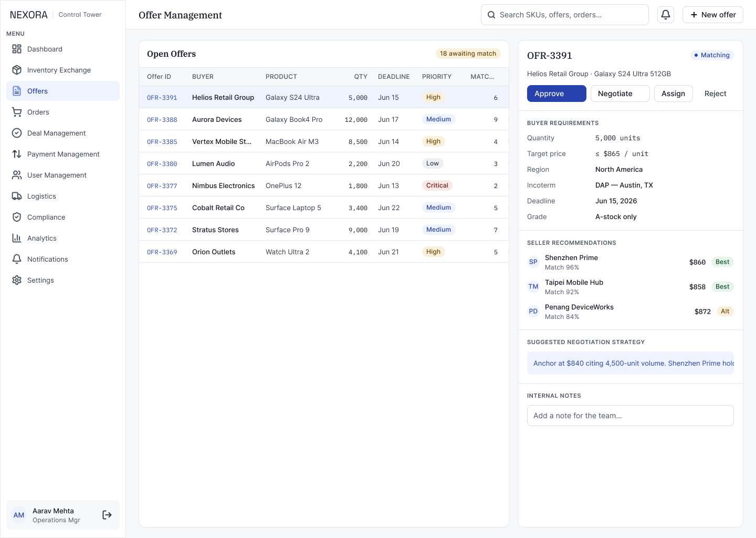The image size is (756, 538).
Task: Select the Helios Retail Group row
Action: pyautogui.click(x=324, y=97)
